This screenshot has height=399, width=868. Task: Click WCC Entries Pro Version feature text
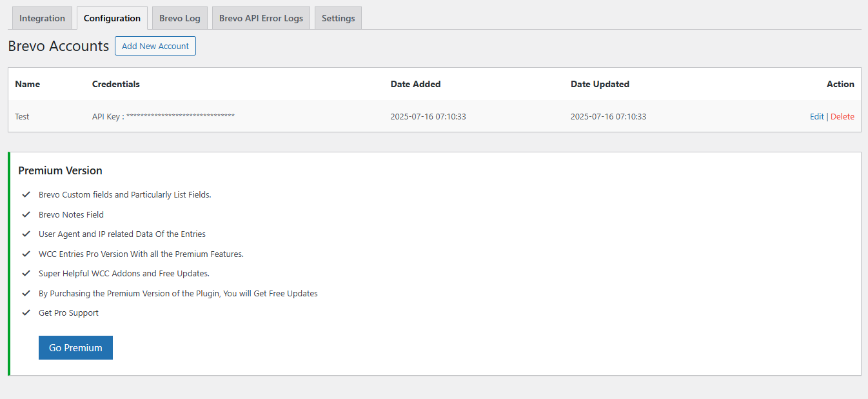point(141,254)
